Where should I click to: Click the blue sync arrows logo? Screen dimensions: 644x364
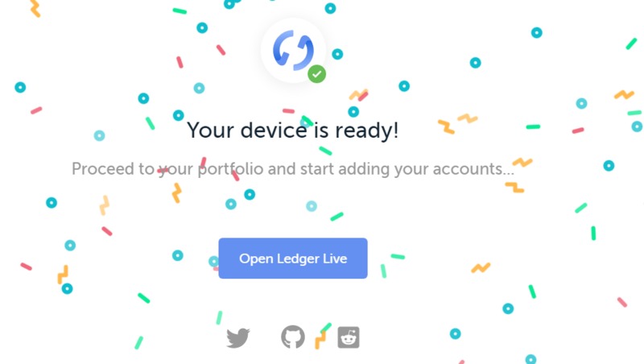293,50
